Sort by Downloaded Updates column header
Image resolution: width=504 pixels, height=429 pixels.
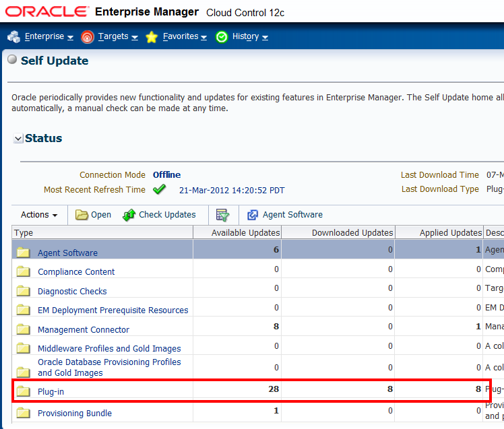pyautogui.click(x=338, y=232)
